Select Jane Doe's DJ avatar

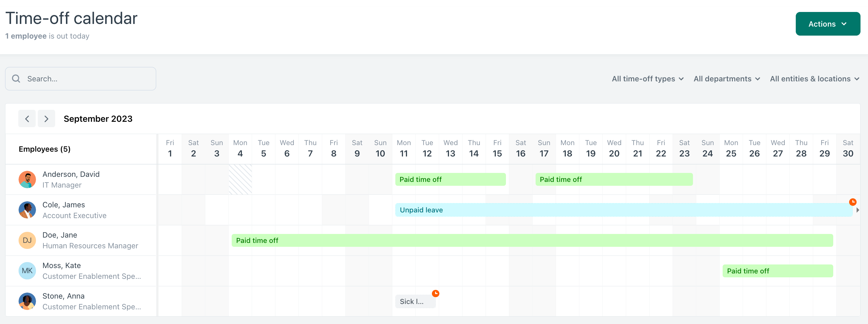[27, 240]
